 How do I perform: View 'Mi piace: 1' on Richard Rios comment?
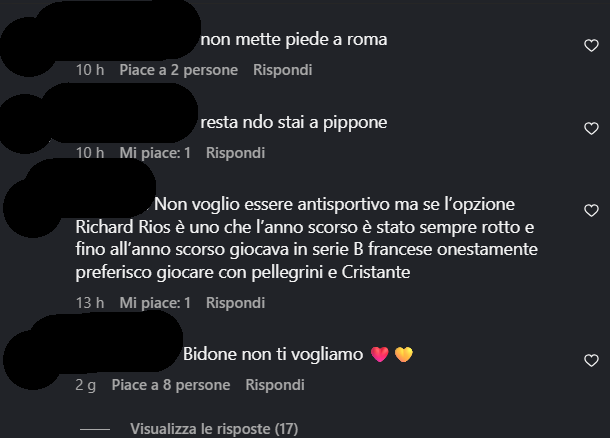[x=155, y=303]
